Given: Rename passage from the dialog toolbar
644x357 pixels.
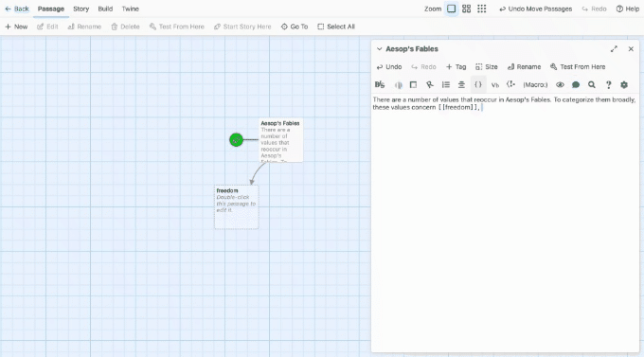Looking at the screenshot, I should [x=524, y=67].
